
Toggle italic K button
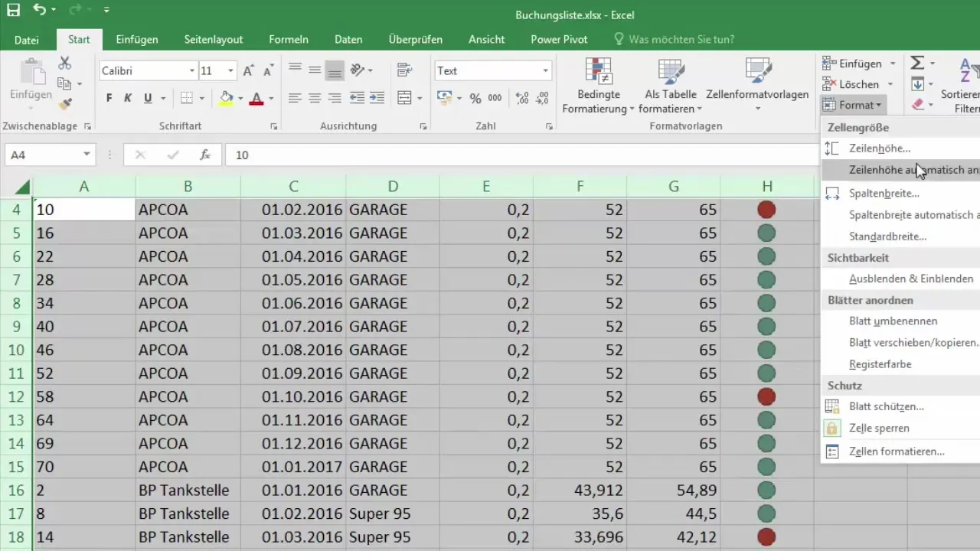click(128, 98)
